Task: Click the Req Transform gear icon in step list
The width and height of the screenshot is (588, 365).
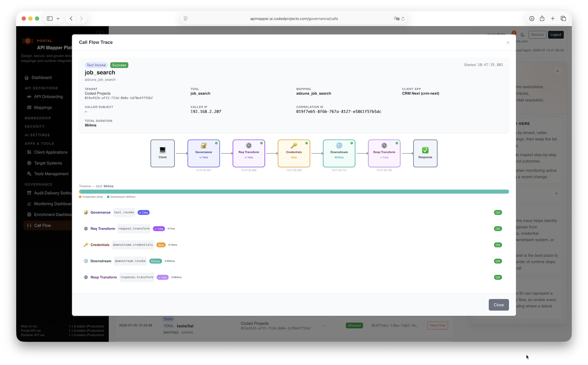Action: pos(86,229)
